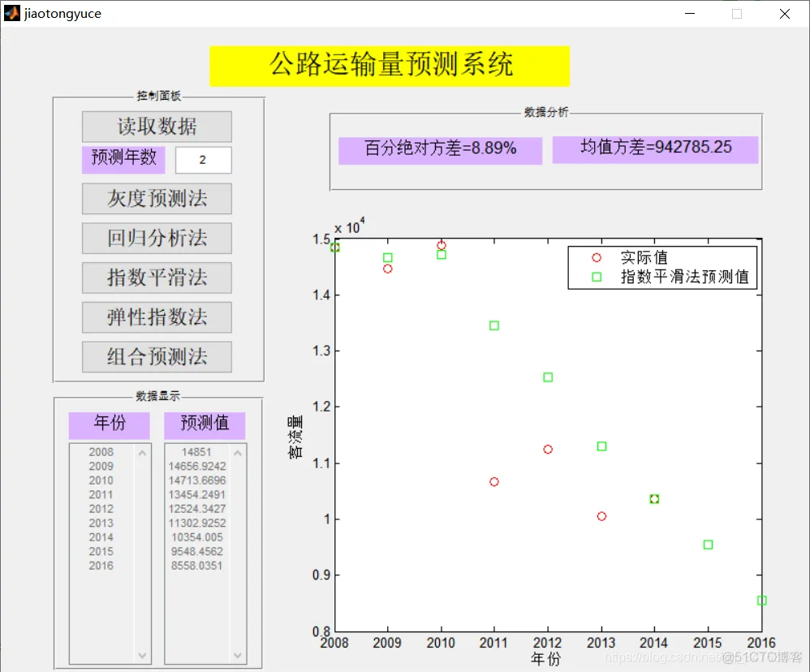Click inside the prediction years input field showing 2

point(203,159)
